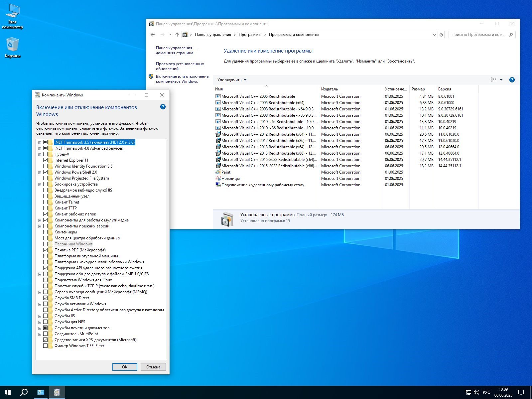This screenshot has height=399, width=532.
Task: Open the Упорядочить menu
Action: (x=232, y=80)
